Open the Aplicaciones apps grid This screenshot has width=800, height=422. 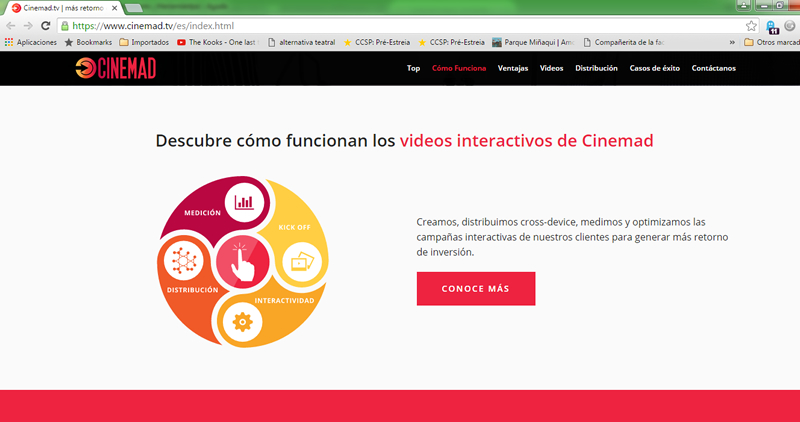[x=31, y=42]
